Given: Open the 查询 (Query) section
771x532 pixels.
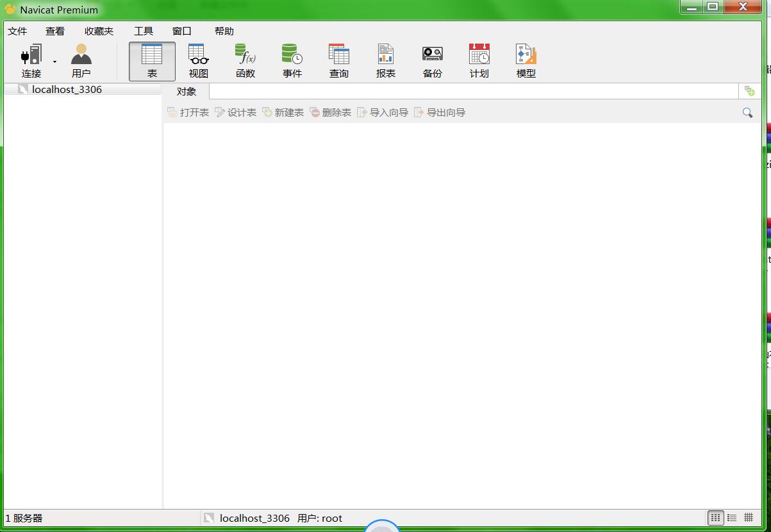Looking at the screenshot, I should (339, 62).
